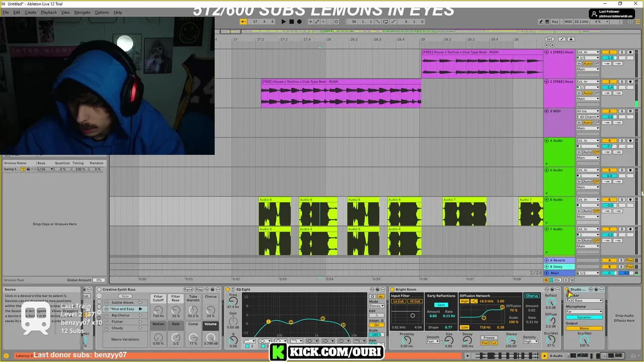The width and height of the screenshot is (644, 362).
Task: Click the Freeze button in Bright Room
Action: tap(489, 338)
